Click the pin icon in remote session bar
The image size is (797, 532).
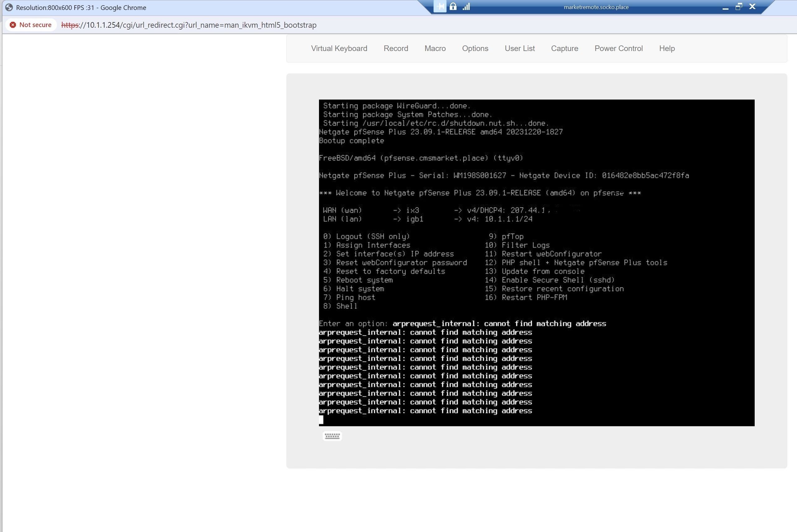(440, 7)
